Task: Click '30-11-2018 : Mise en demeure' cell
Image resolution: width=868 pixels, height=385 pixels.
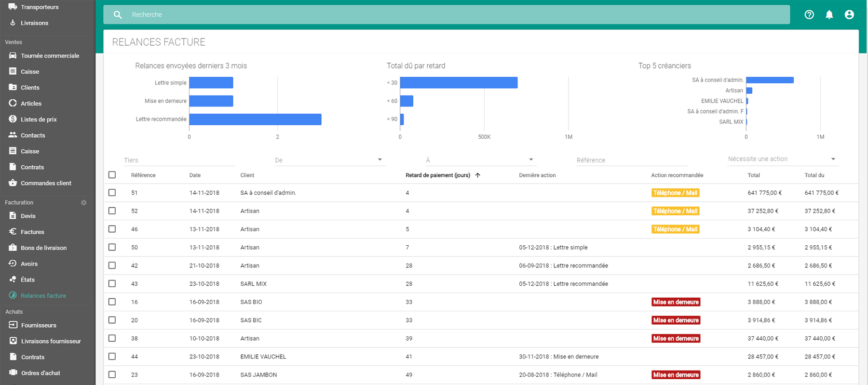Action: click(x=558, y=357)
